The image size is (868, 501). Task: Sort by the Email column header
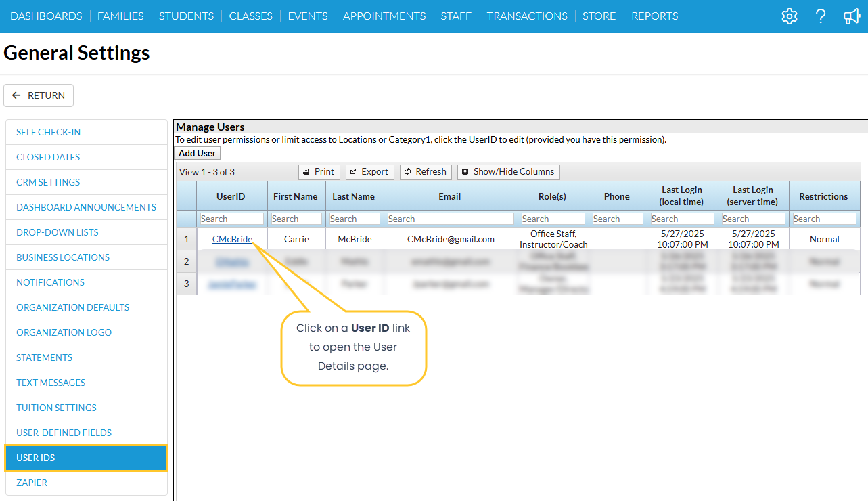point(451,196)
